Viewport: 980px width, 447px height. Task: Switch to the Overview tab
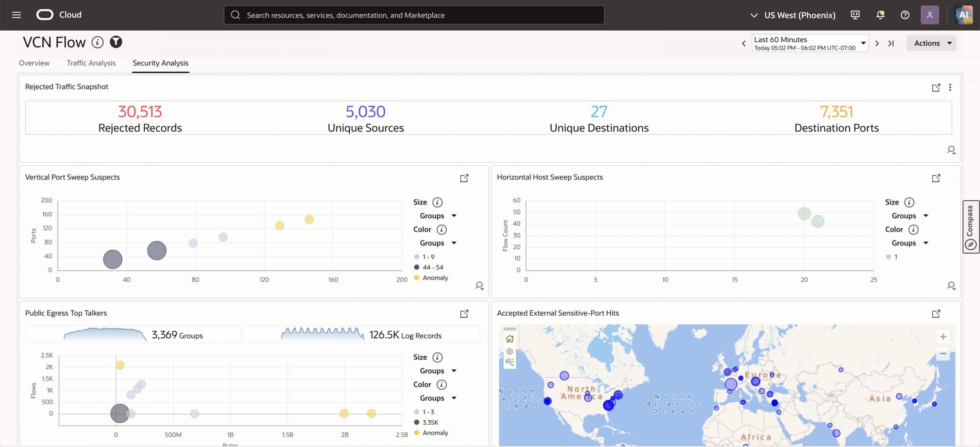point(34,63)
